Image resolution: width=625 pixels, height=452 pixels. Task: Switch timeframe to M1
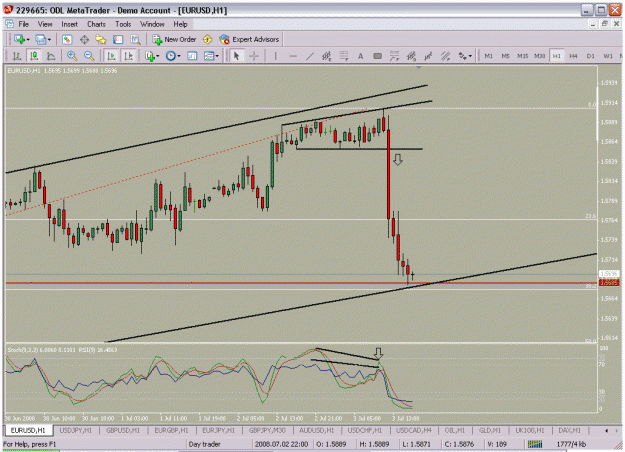(488, 56)
